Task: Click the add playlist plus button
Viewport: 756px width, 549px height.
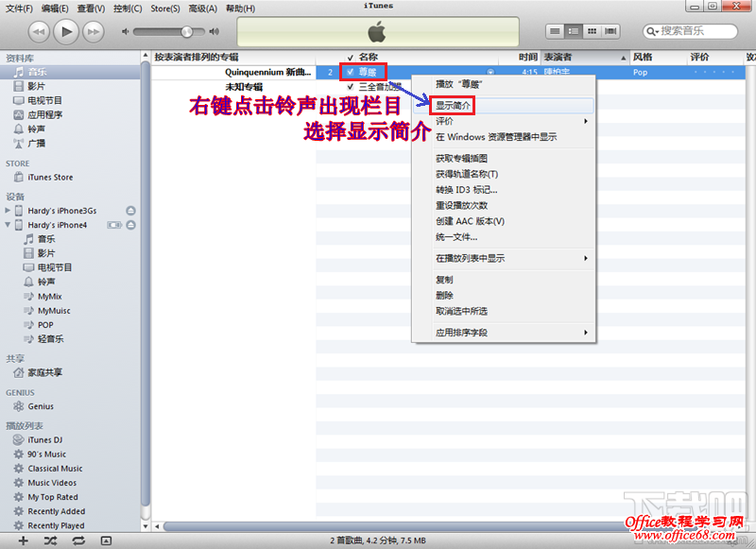Action: coord(23,540)
